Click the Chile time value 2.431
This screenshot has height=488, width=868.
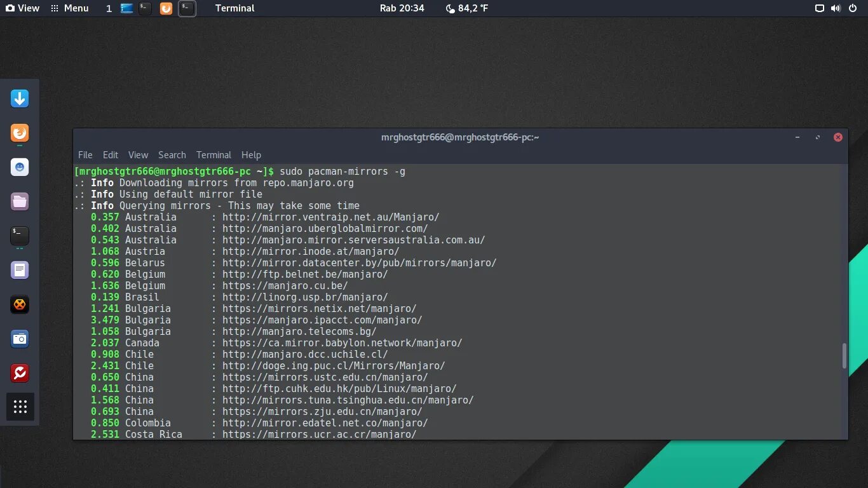coord(105,366)
